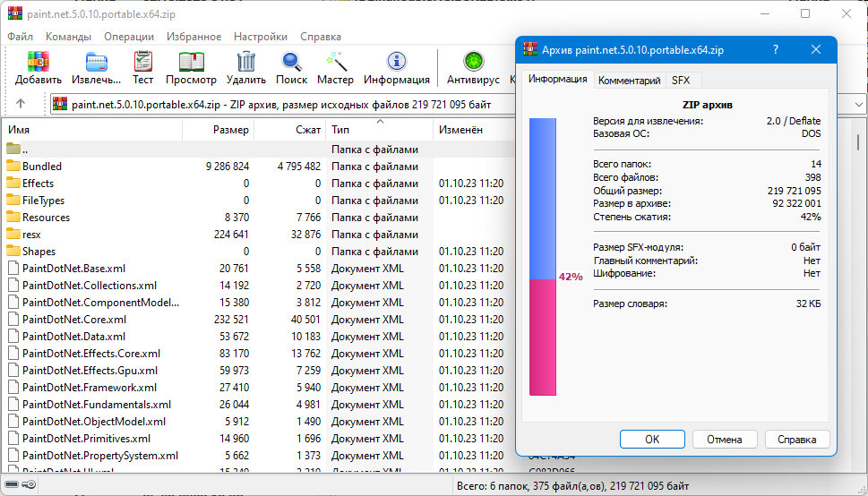Viewport: 868px width, 496px height.
Task: Click the '..' parent folder icon
Action: tap(13, 149)
